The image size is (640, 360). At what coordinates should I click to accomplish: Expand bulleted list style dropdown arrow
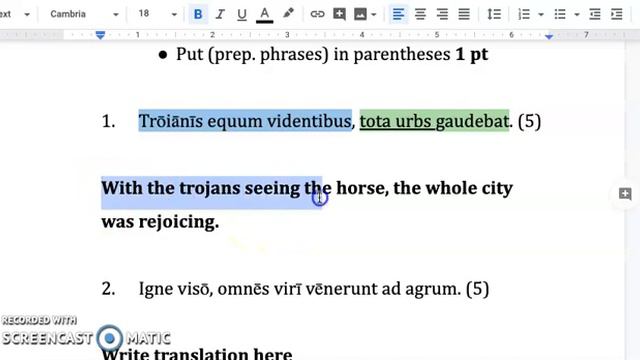pyautogui.click(x=577, y=15)
